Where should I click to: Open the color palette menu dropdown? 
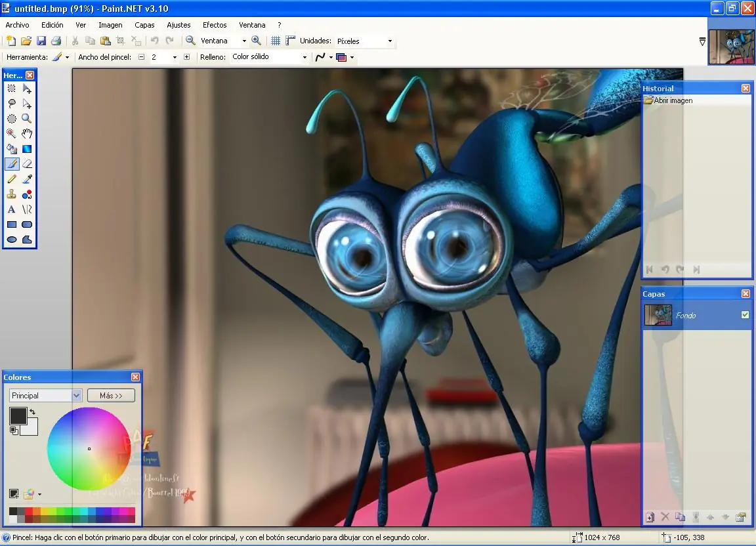[x=39, y=494]
